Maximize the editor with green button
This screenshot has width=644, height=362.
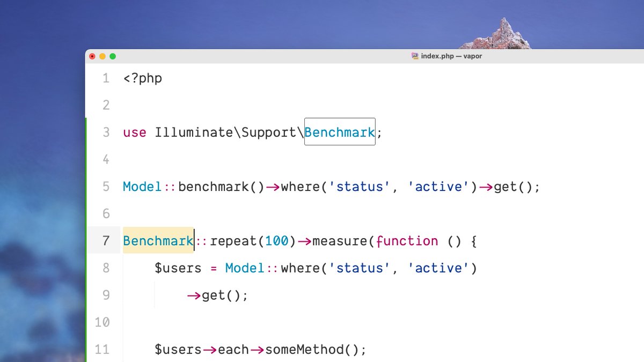click(x=113, y=56)
